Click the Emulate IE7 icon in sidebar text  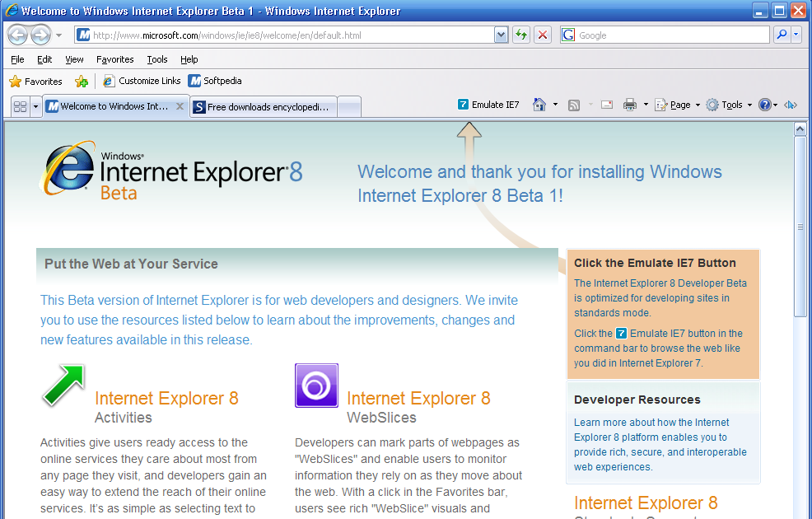coord(621,333)
